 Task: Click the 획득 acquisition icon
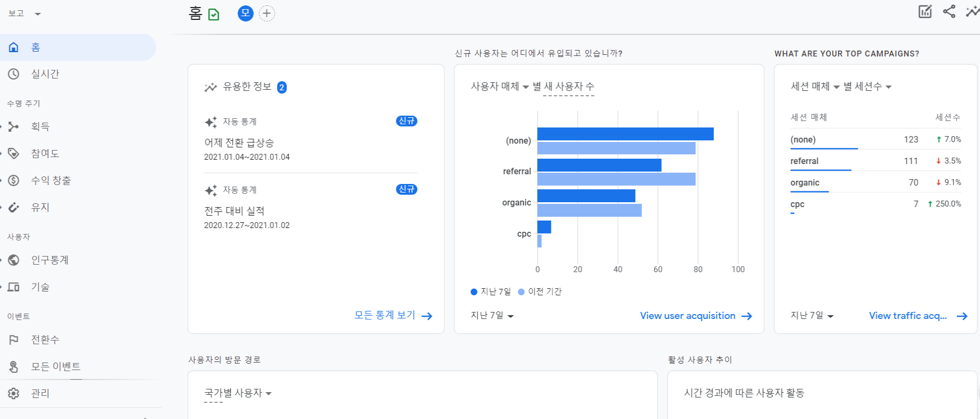pos(13,127)
